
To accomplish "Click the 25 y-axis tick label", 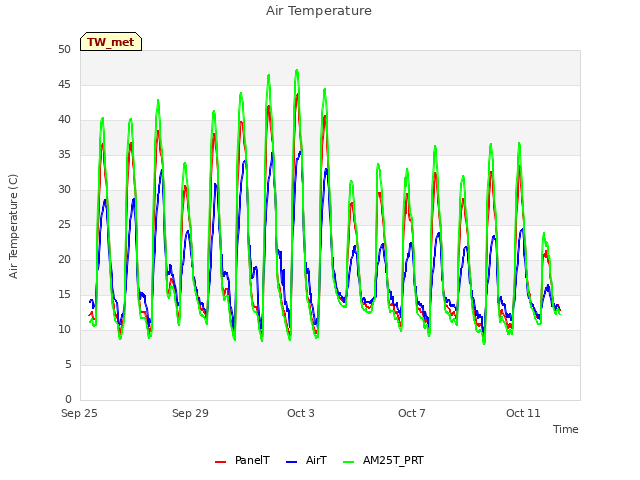I will point(64,225).
